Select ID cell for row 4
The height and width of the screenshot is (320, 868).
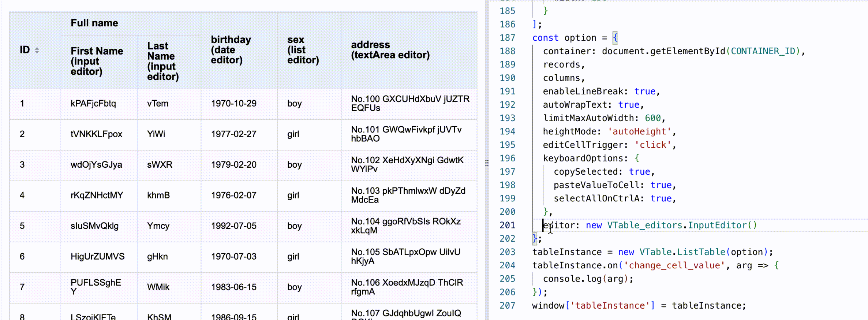22,195
